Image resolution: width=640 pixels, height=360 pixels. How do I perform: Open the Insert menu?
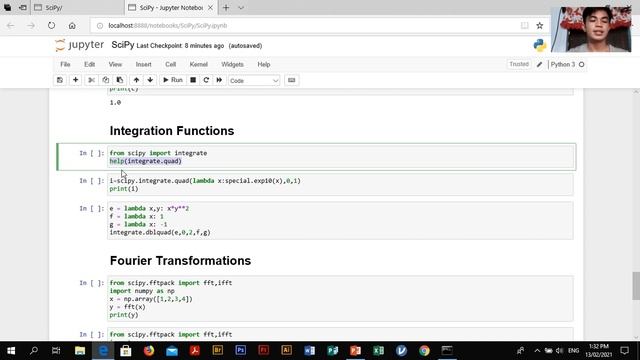(143, 64)
